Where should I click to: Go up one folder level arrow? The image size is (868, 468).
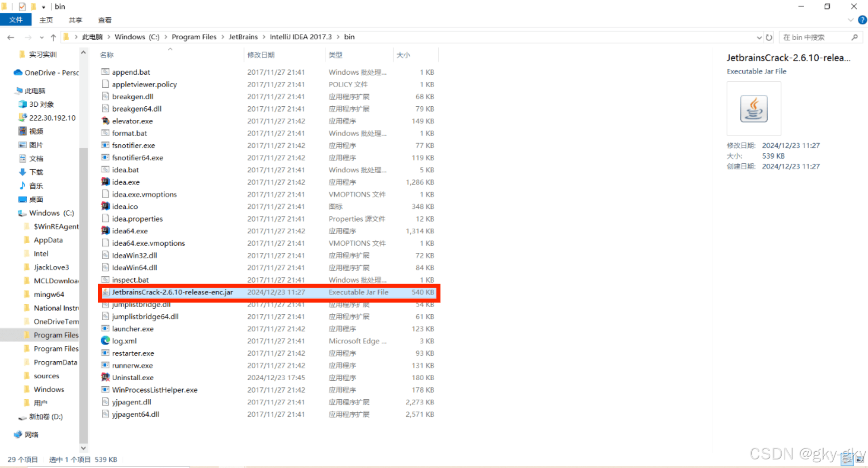pyautogui.click(x=53, y=38)
